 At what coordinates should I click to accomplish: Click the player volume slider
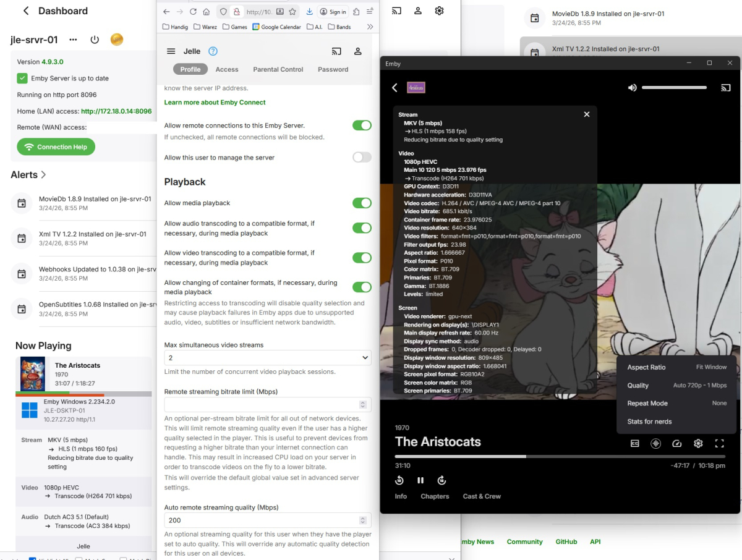tap(674, 88)
